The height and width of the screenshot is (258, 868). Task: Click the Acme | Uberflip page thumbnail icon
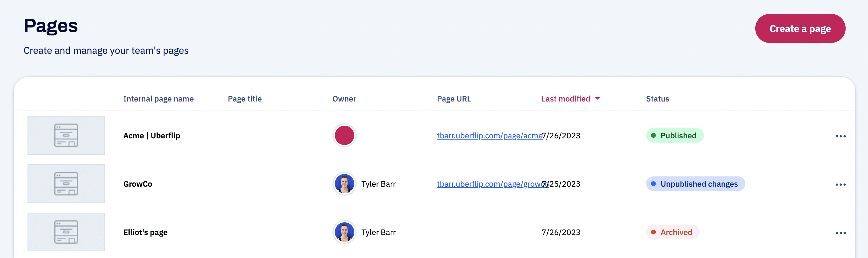(x=66, y=135)
